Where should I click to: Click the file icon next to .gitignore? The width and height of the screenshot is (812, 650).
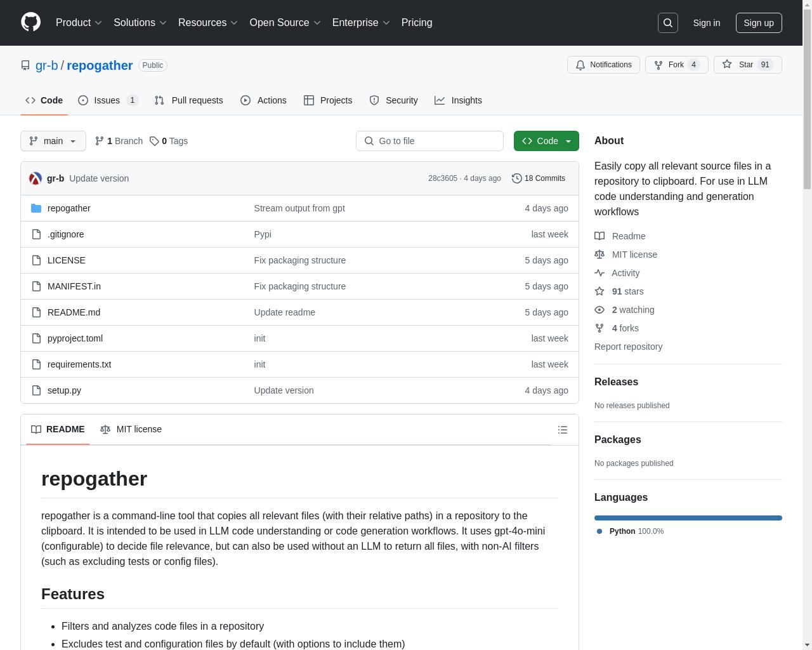[x=36, y=234]
